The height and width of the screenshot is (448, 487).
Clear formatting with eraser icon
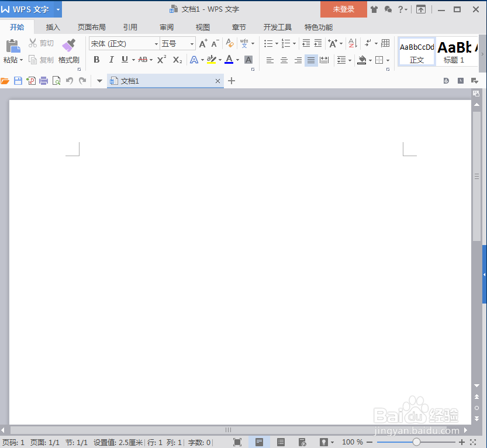click(x=230, y=43)
